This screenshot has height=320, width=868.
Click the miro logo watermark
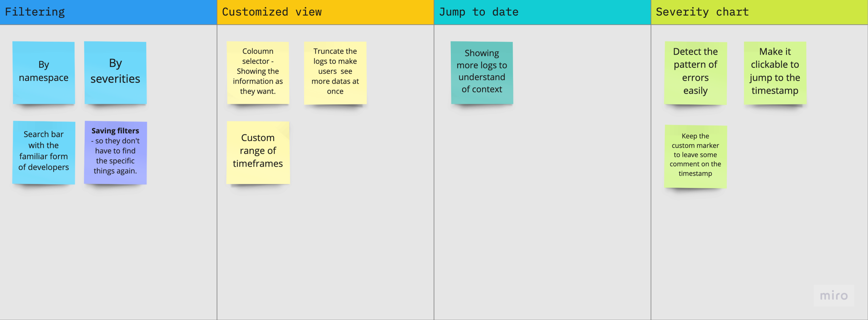pos(833,295)
